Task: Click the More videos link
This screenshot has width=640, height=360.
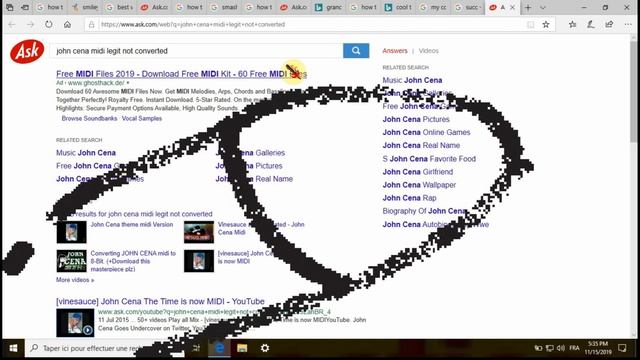Action: [75, 280]
